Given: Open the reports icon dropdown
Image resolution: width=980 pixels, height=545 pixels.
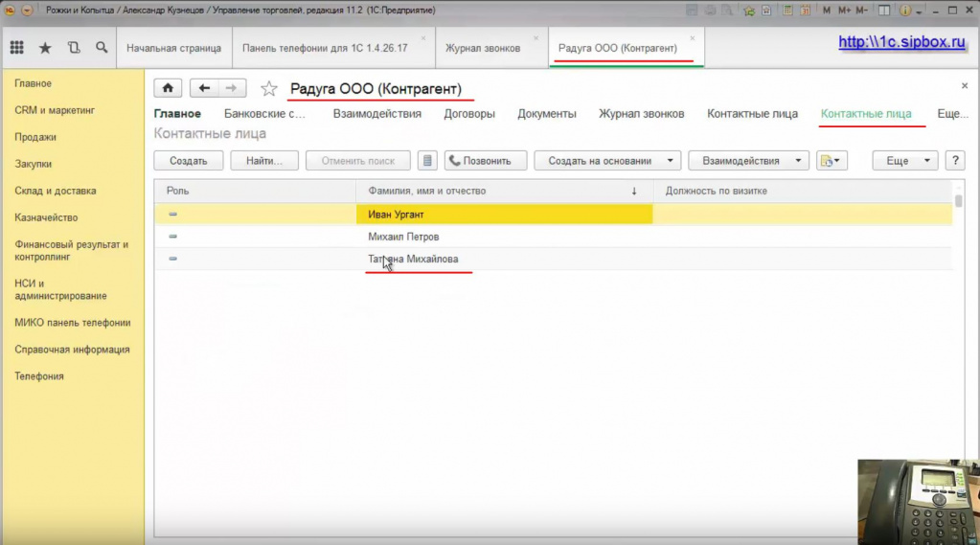Looking at the screenshot, I should click(x=832, y=161).
